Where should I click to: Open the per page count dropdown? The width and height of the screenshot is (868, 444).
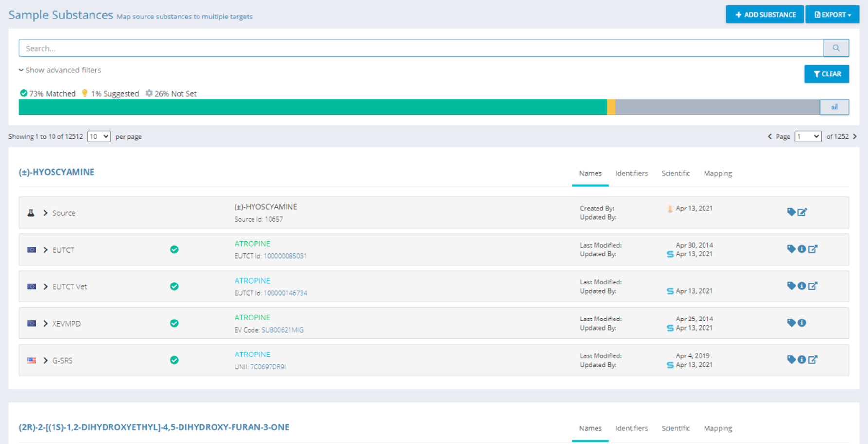point(99,137)
